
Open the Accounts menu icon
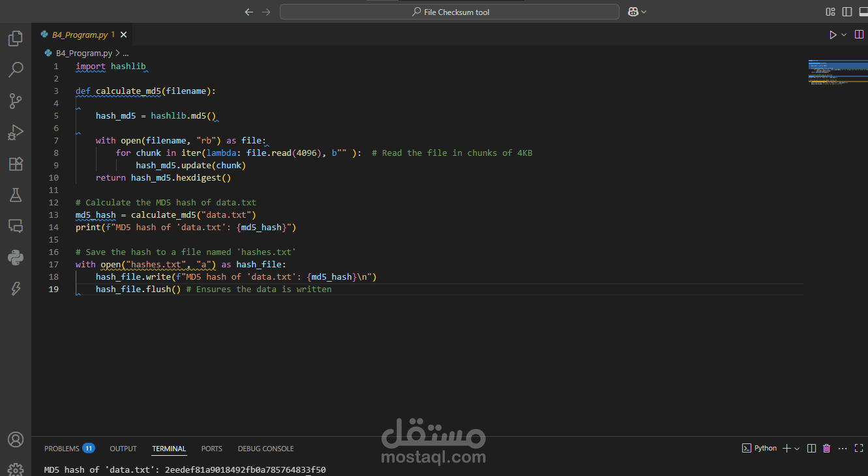16,439
